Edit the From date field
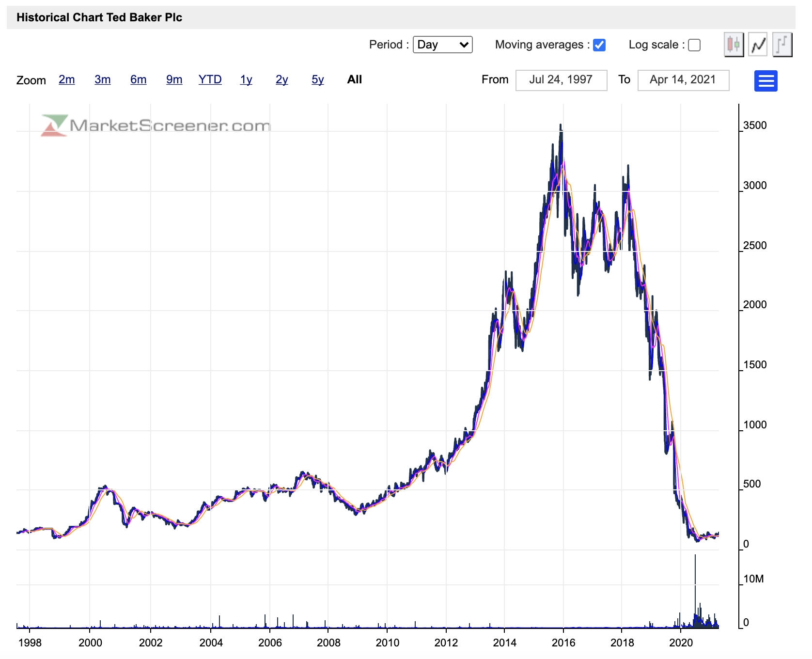Screen dimensions: 812x659 point(562,80)
